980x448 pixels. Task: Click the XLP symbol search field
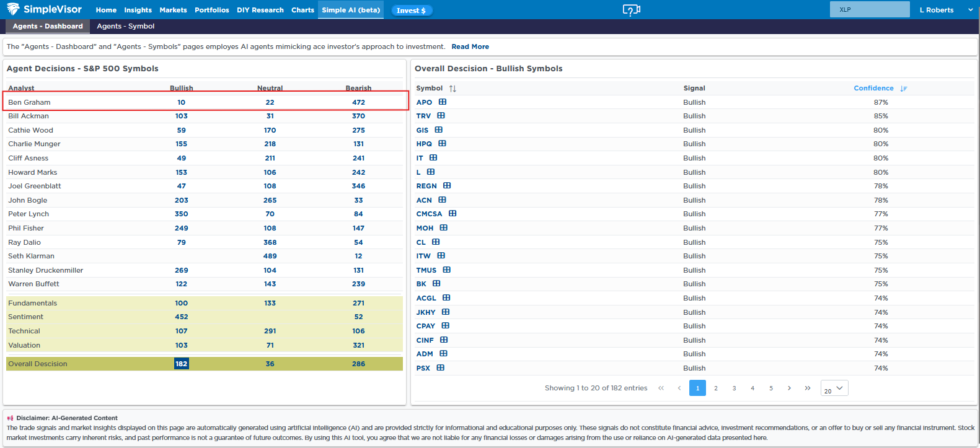click(x=869, y=10)
